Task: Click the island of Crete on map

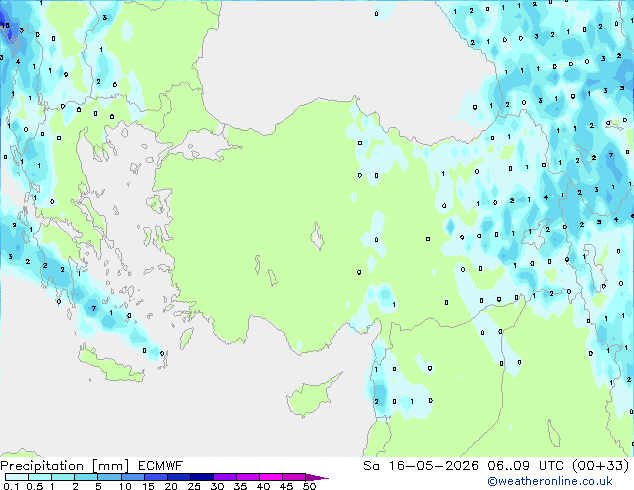Action: click(110, 365)
